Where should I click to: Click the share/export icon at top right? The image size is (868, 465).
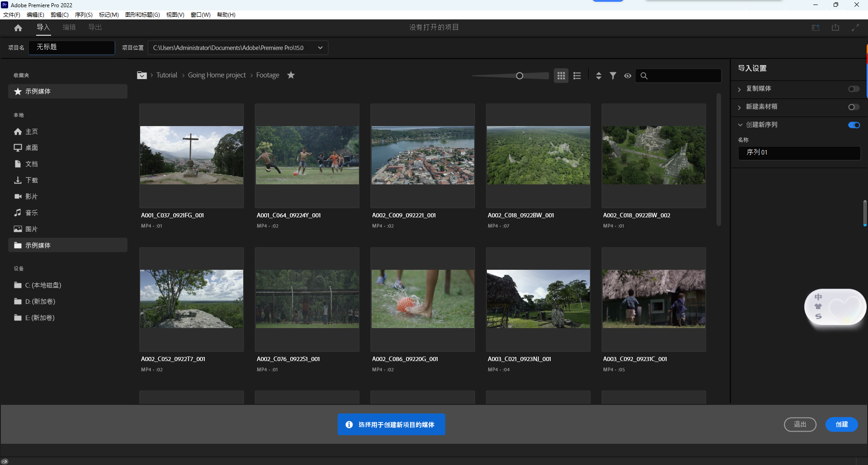click(x=835, y=28)
